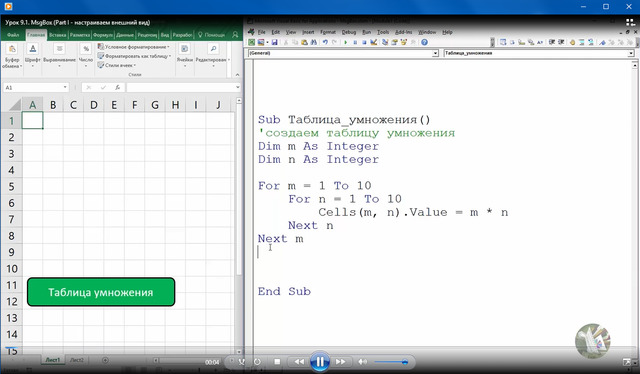Click the rewind previous button
This screenshot has width=640, height=374.
299,362
